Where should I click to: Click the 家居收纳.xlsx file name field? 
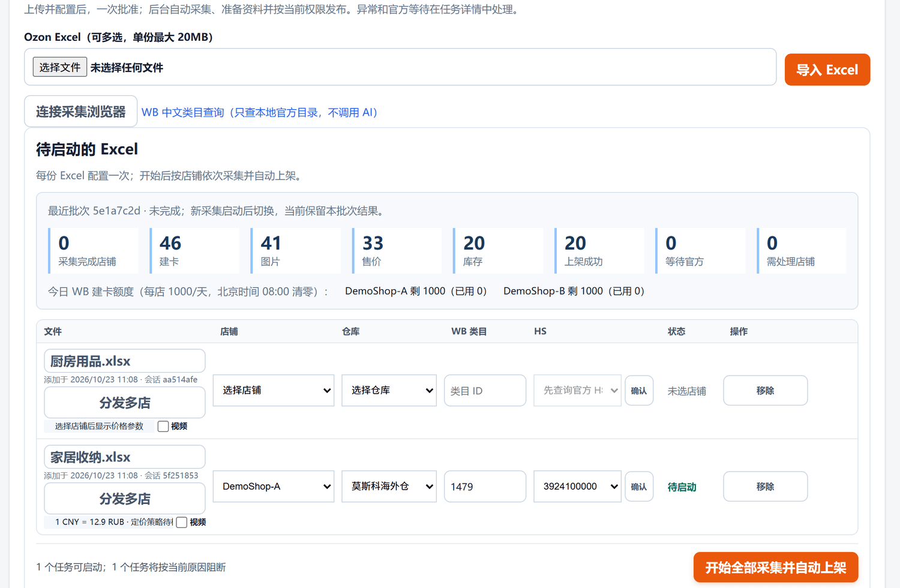coord(125,457)
